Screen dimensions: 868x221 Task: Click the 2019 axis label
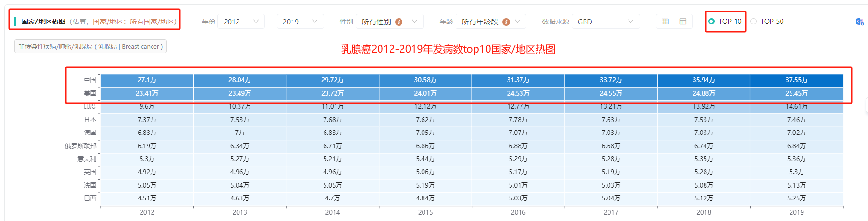(796, 212)
